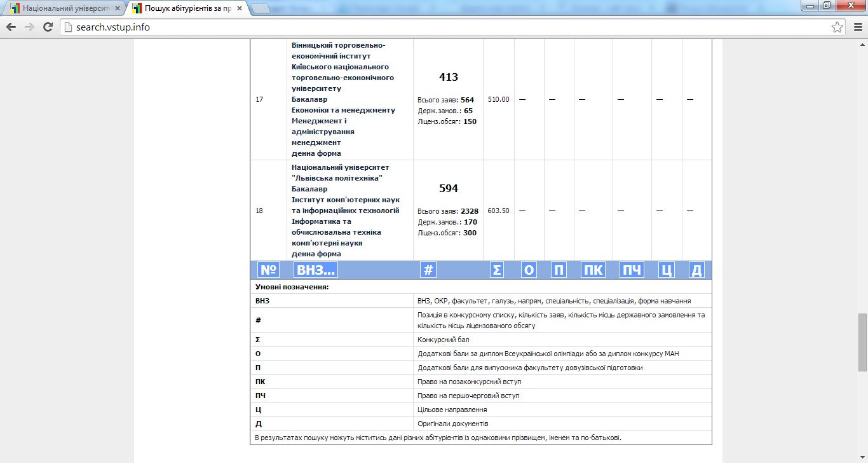The width and height of the screenshot is (868, 463).
Task: Focus the address bar showing search.vstup.info
Action: pos(451,27)
